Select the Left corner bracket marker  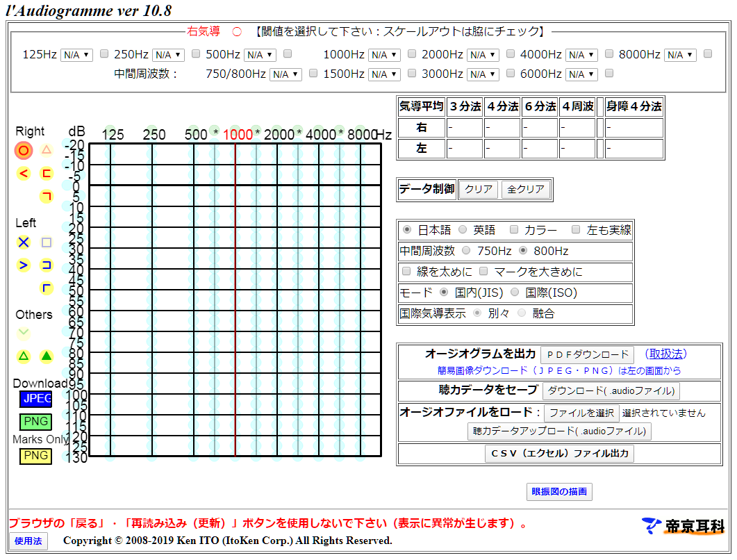click(46, 288)
